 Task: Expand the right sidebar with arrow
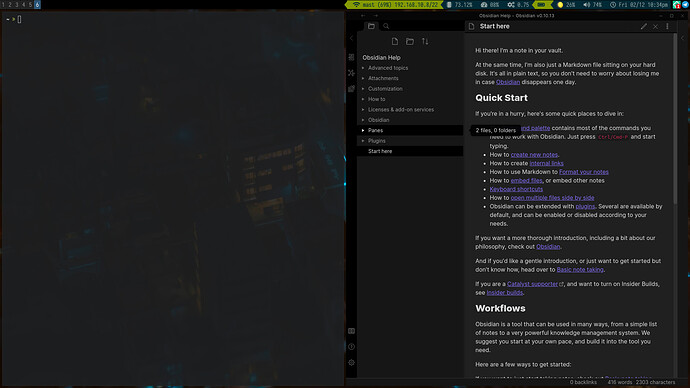pyautogui.click(x=683, y=38)
